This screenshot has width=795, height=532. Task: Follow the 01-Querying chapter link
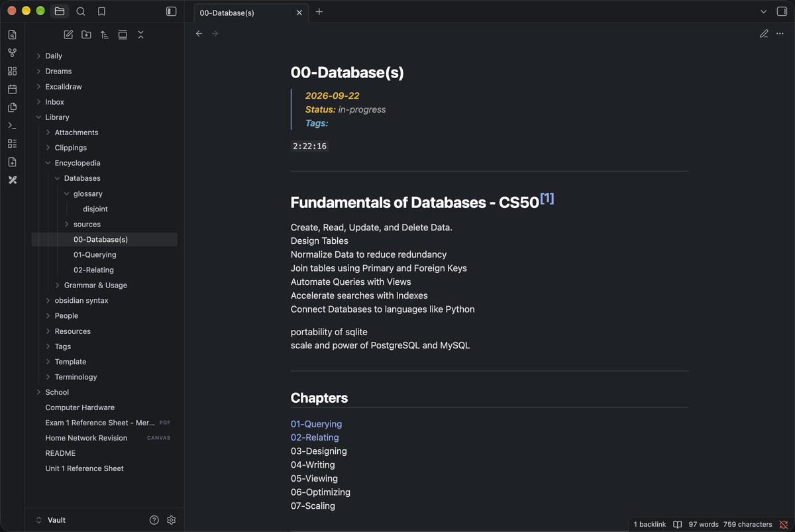(316, 424)
